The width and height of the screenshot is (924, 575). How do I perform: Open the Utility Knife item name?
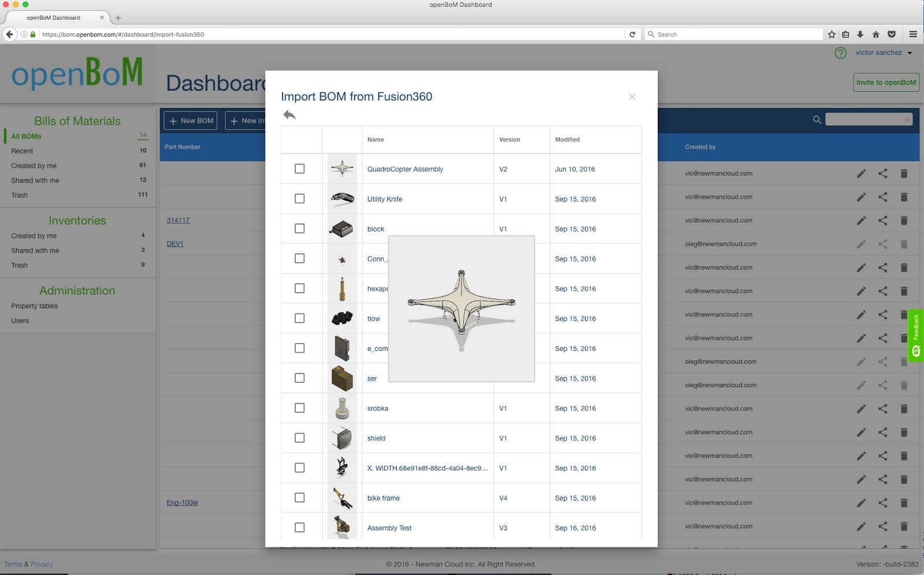(385, 199)
